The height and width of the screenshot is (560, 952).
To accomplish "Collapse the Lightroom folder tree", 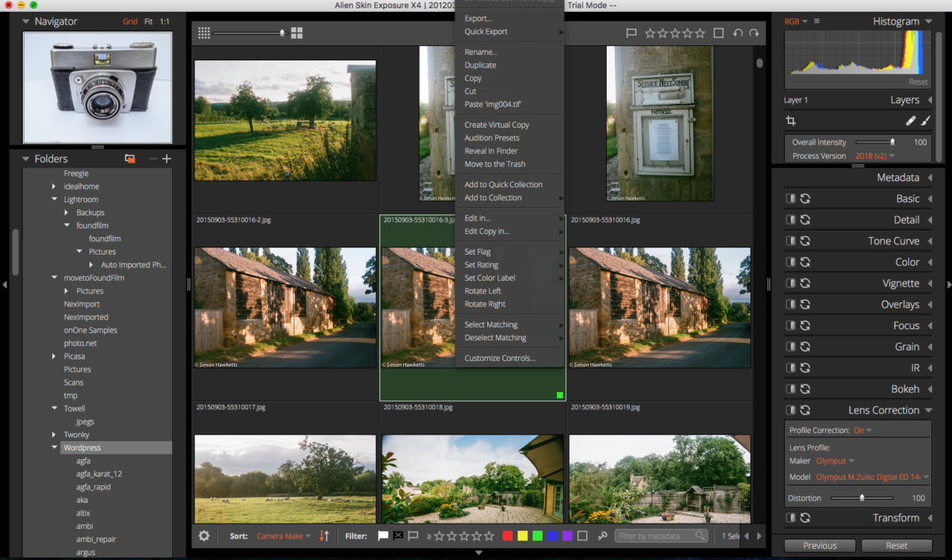I will [54, 199].
